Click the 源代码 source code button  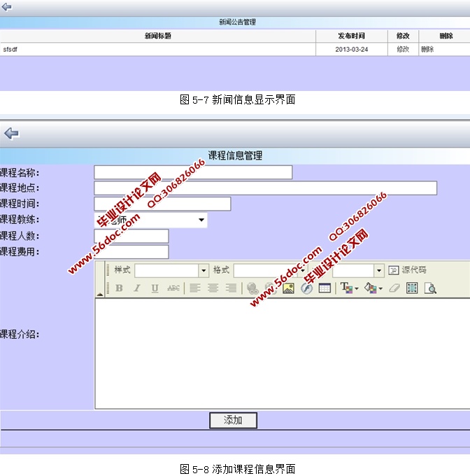point(407,270)
